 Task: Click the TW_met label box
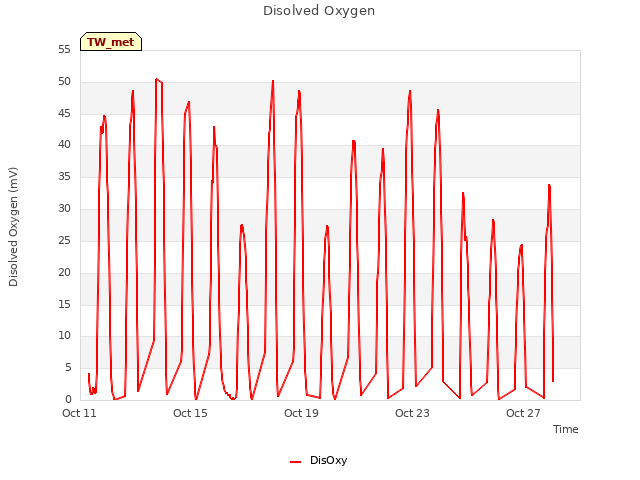(111, 42)
